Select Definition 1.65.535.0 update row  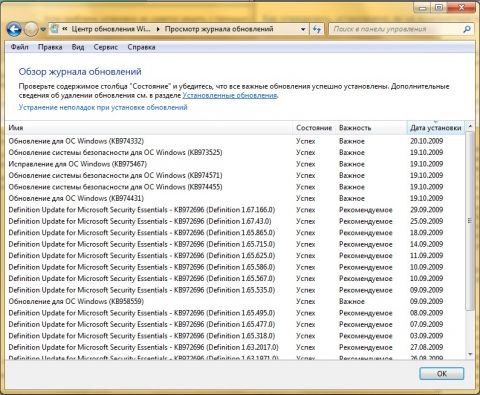click(x=235, y=290)
